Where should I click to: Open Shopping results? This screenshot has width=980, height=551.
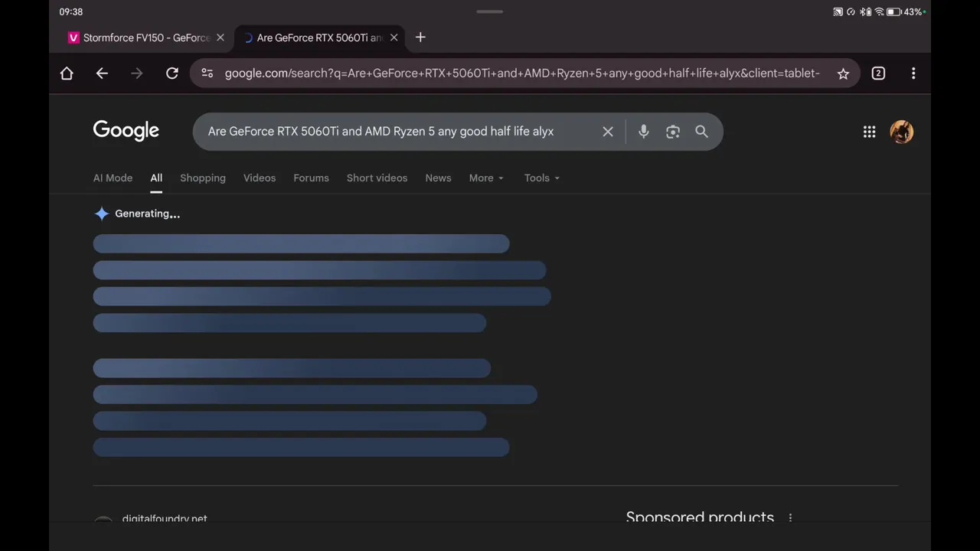[x=203, y=178]
